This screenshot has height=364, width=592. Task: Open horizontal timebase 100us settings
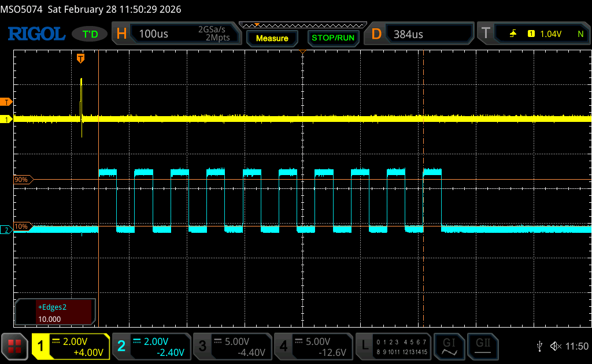[175, 34]
